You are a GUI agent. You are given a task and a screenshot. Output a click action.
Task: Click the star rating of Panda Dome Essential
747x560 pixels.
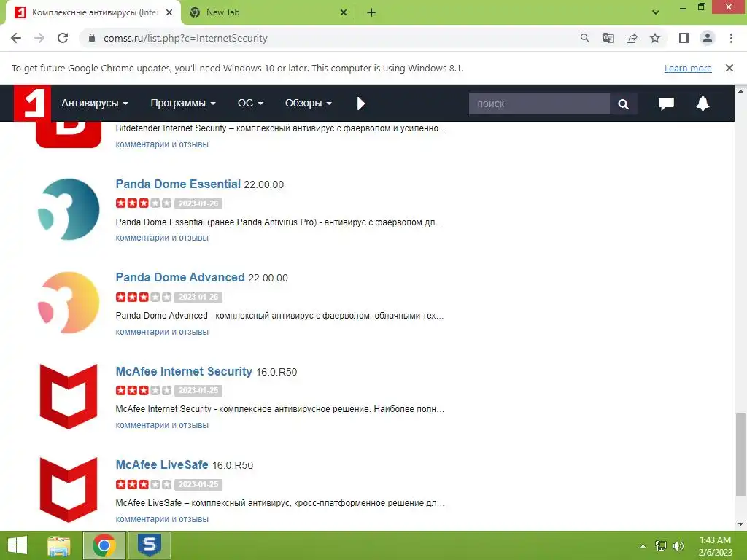coord(144,203)
